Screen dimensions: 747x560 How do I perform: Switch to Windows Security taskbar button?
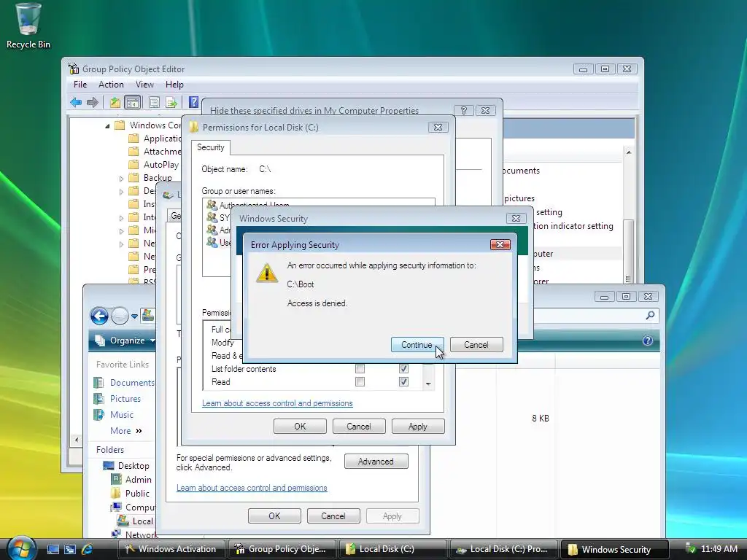(614, 549)
